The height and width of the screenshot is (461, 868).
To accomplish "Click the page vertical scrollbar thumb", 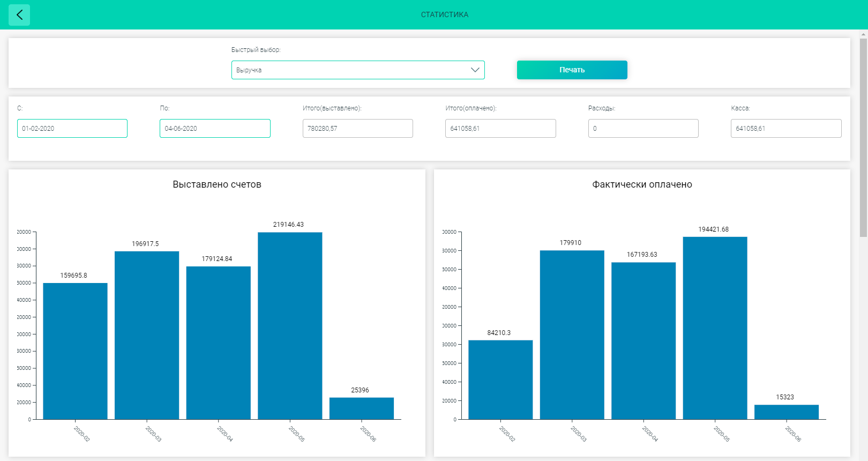I will 863,138.
